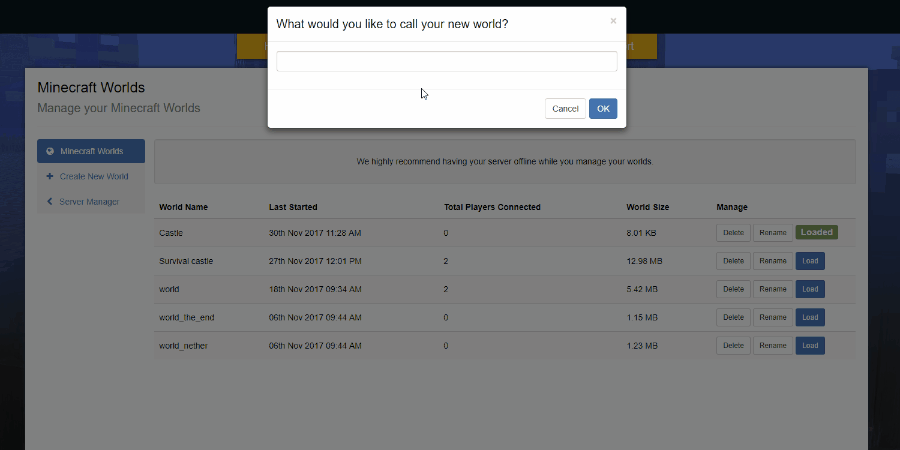Click the 5.42 MB world size
Viewport: 900px width, 450px height.
tap(642, 289)
